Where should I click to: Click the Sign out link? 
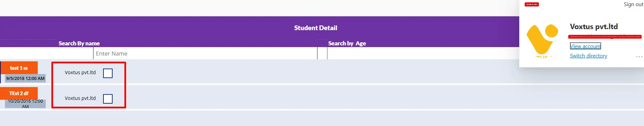[x=634, y=4]
